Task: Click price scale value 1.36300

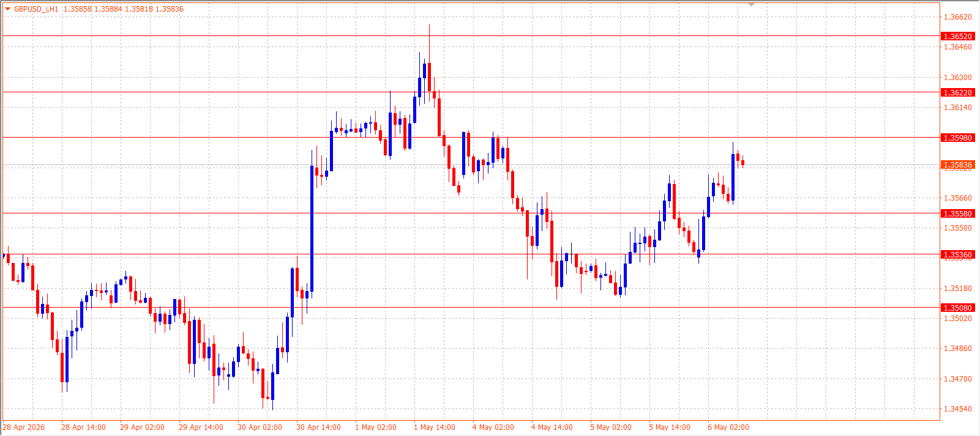Action: point(958,78)
